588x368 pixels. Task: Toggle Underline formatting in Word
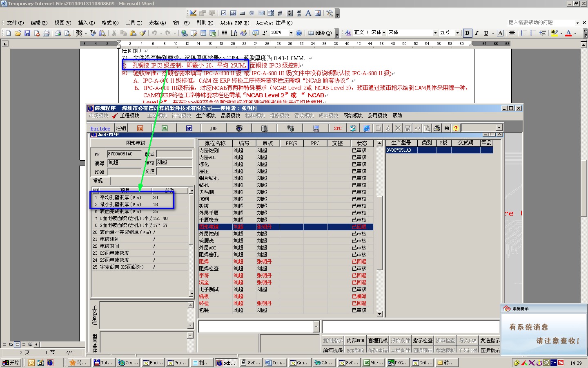(486, 33)
